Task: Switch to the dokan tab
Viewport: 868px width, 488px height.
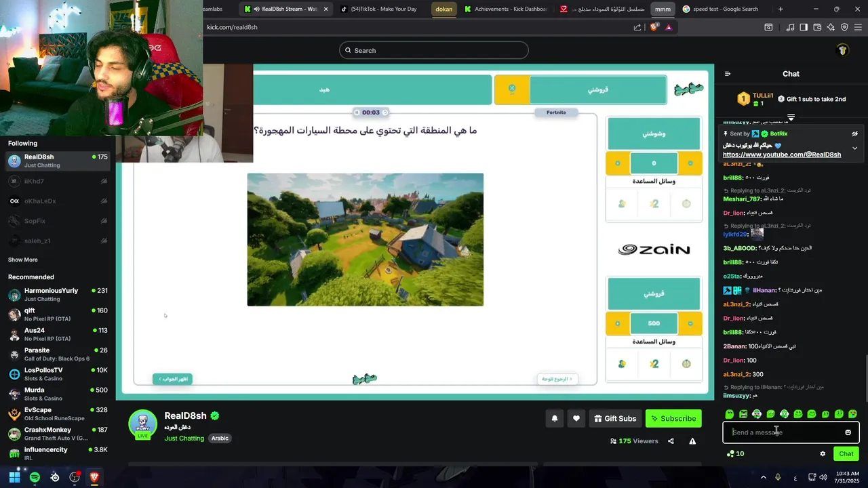Action: click(x=443, y=9)
